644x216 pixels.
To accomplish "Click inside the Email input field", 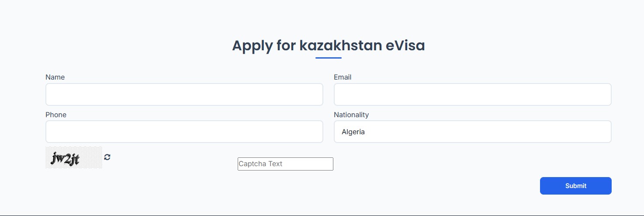I will pyautogui.click(x=472, y=94).
